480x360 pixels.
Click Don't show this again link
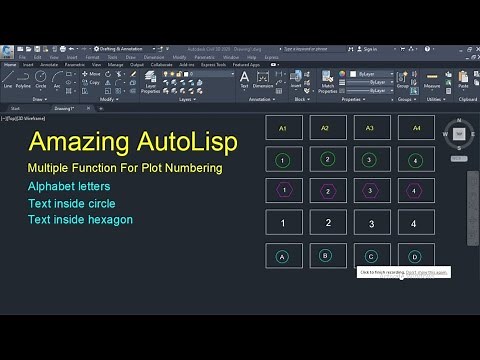(x=426, y=272)
